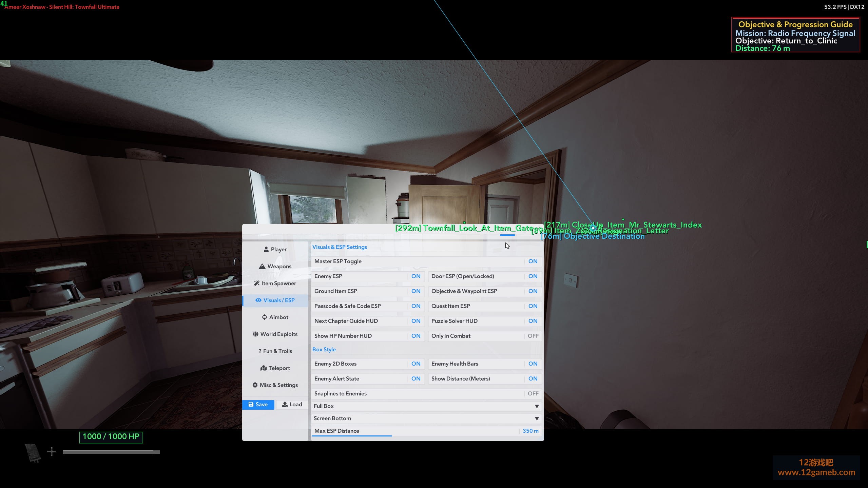Screen dimensions: 868x488
Task: Click the inventory item icon in the bottom-left HUD
Action: pyautogui.click(x=33, y=453)
